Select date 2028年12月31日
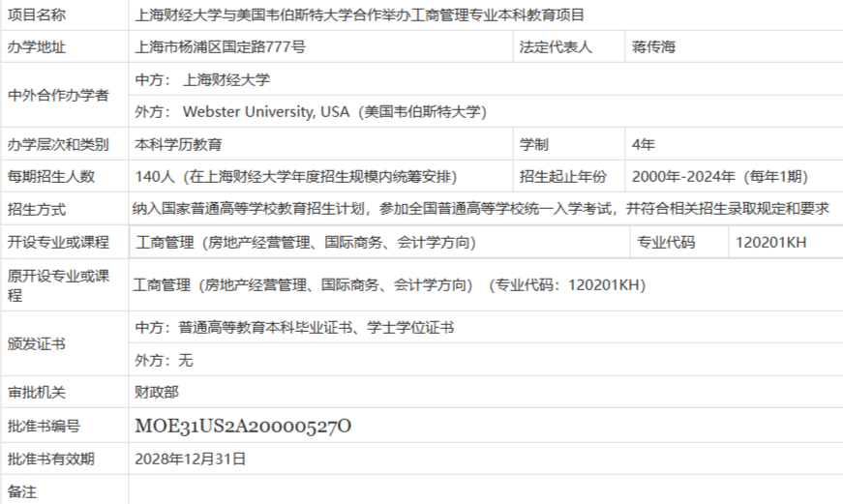The height and width of the screenshot is (504, 843). pyautogui.click(x=191, y=459)
